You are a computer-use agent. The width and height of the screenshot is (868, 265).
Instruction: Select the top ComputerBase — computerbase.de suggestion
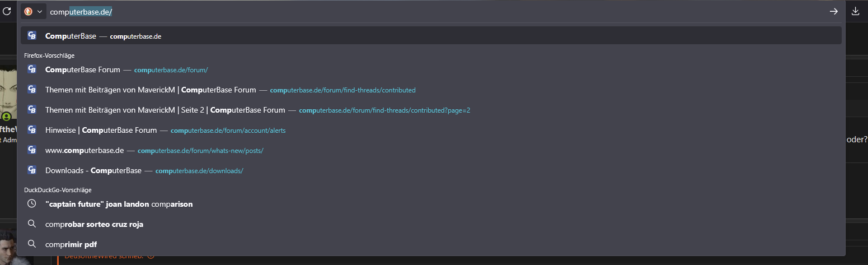[431, 36]
